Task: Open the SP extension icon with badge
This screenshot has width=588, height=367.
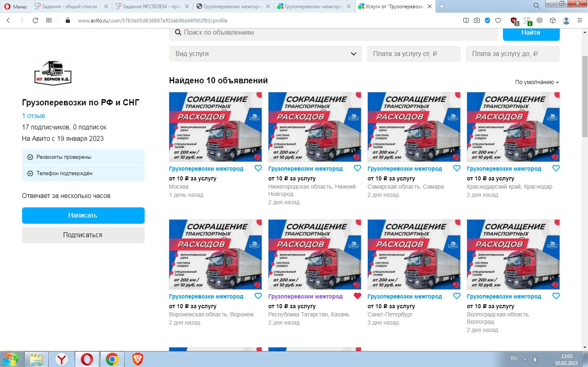Action: (527, 21)
